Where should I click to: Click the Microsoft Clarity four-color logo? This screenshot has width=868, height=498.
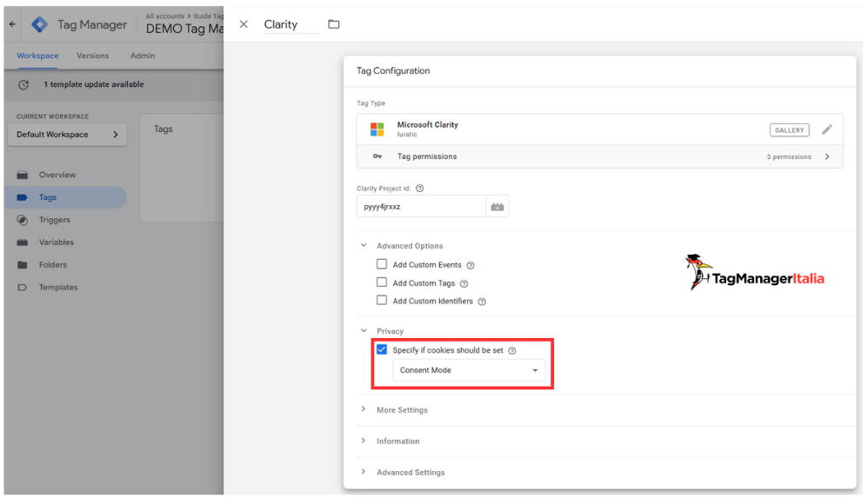pos(377,129)
